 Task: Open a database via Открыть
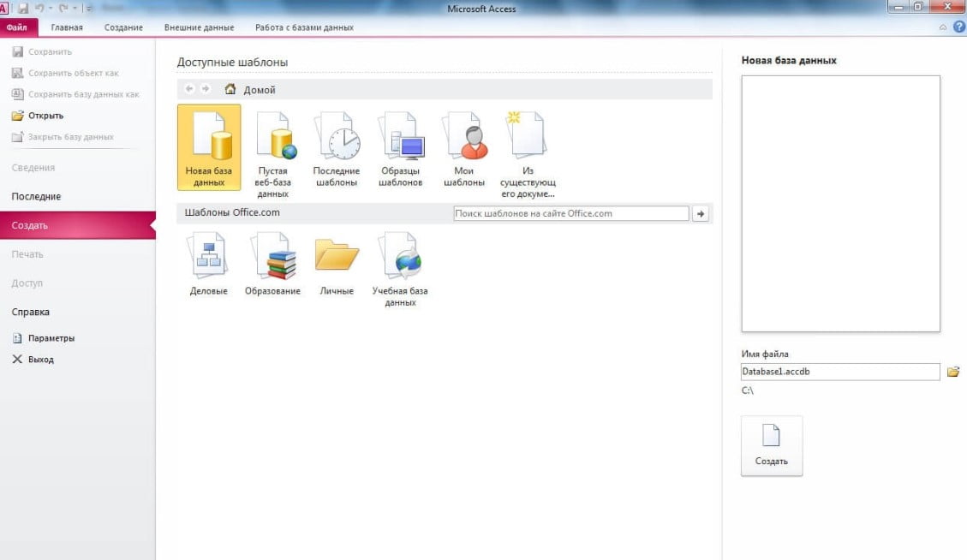coord(38,116)
